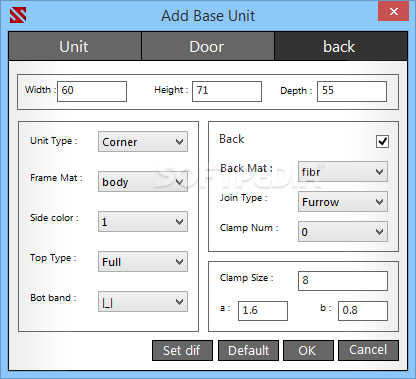The width and height of the screenshot is (416, 379).
Task: Open the Unit Type dropdown
Action: (143, 142)
